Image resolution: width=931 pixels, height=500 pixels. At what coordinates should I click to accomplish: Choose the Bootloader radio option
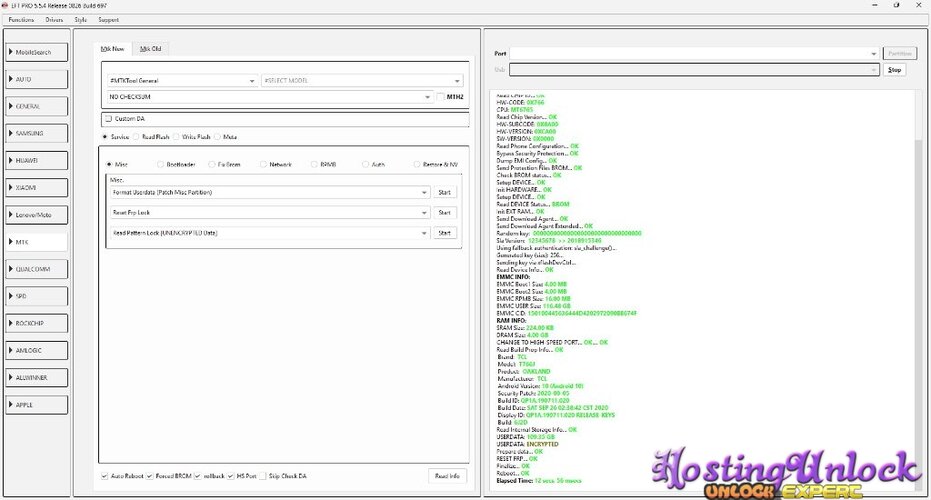pyautogui.click(x=161, y=164)
